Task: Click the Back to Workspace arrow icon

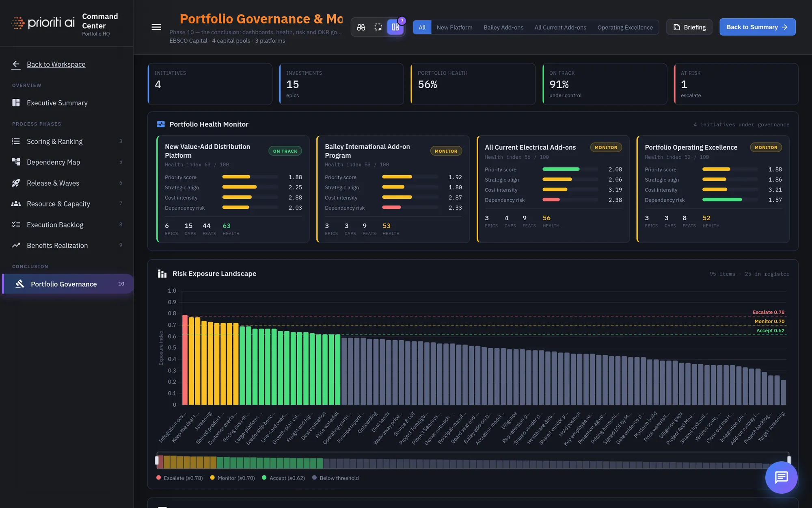Action: [16, 64]
